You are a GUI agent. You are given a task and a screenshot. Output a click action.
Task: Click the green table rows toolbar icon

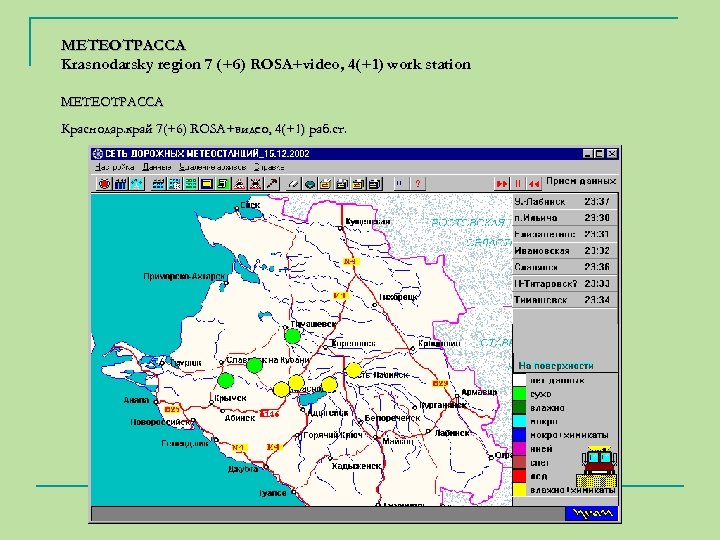[x=191, y=184]
